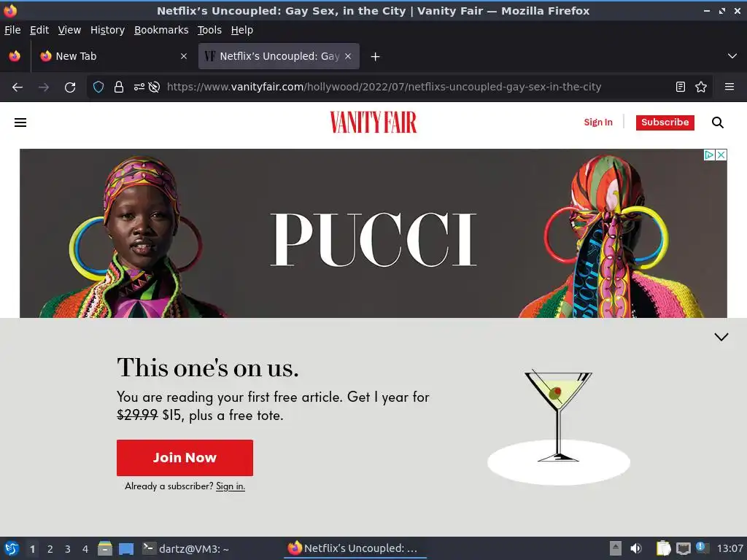Viewport: 747px width, 560px height.
Task: Go back to the previous page
Action: tap(18, 87)
